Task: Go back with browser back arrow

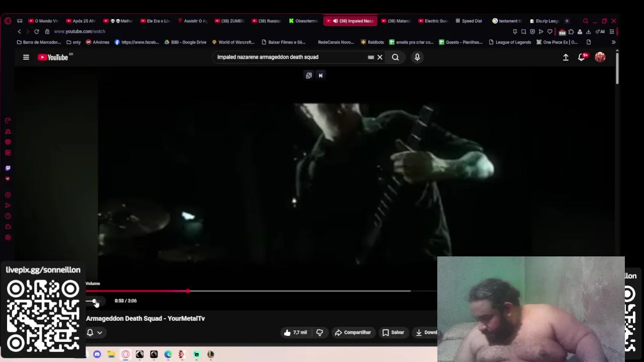Action: [x=19, y=31]
